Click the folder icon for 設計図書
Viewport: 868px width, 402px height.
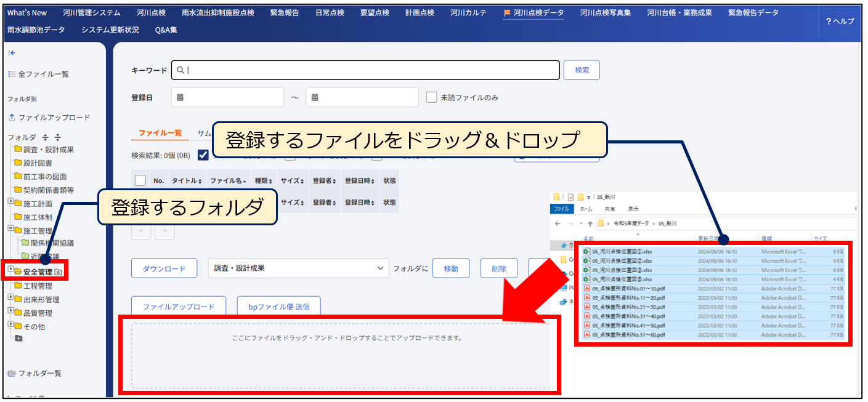pos(18,163)
